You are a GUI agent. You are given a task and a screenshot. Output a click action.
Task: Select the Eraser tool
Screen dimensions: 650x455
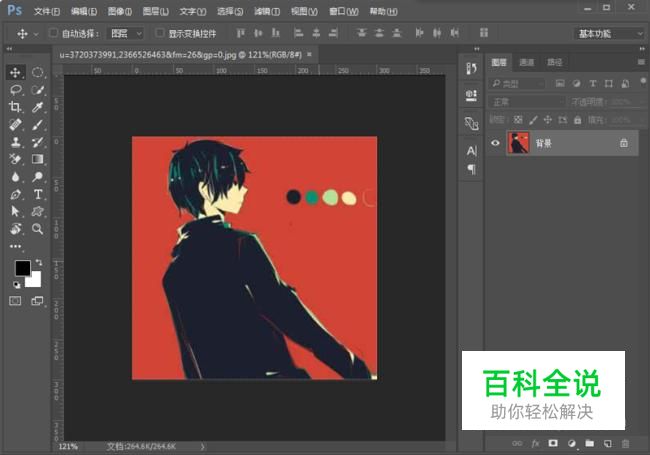point(15,159)
